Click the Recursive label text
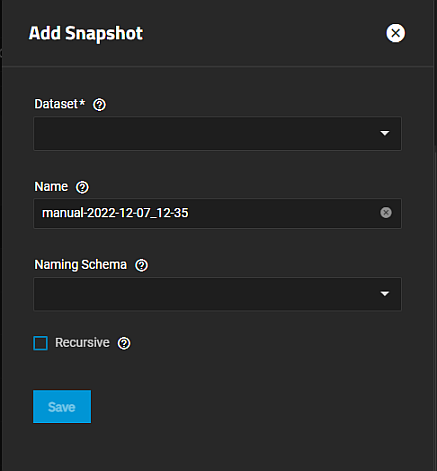Screen dimensions: 437x471 point(82,343)
